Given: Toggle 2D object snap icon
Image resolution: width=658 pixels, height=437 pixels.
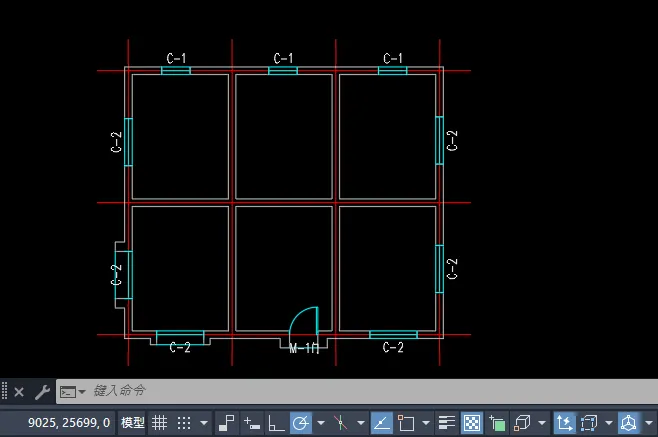Looking at the screenshot, I should 406,423.
